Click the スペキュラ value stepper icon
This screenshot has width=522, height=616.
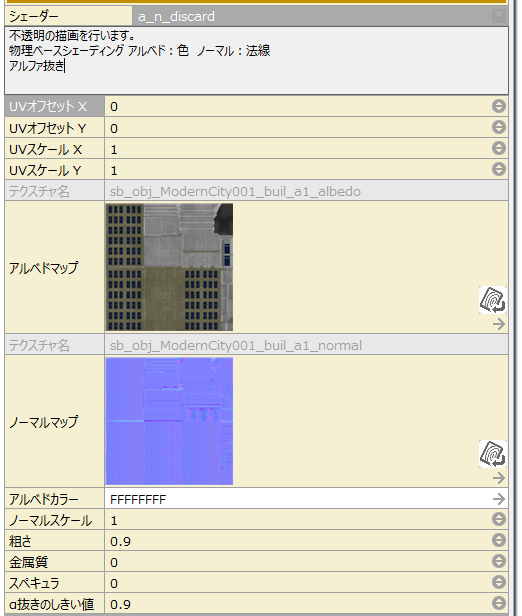pos(498,582)
